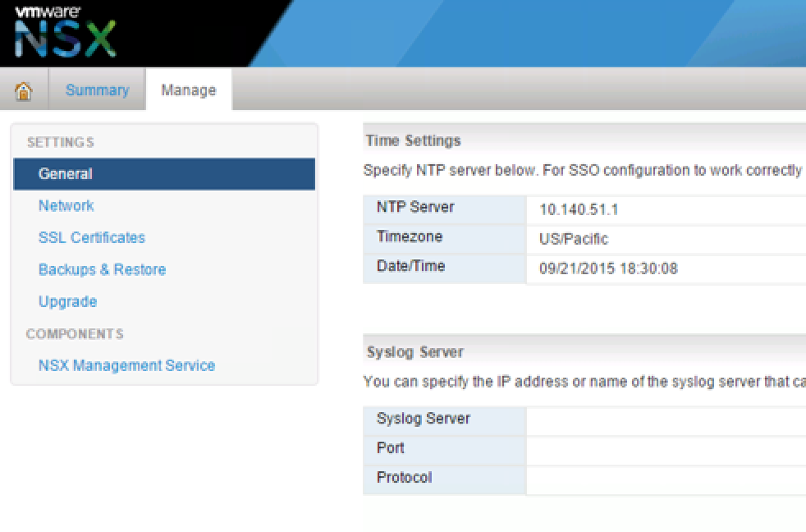This screenshot has width=806, height=532.
Task: Switch to the Summary tab
Action: point(97,90)
